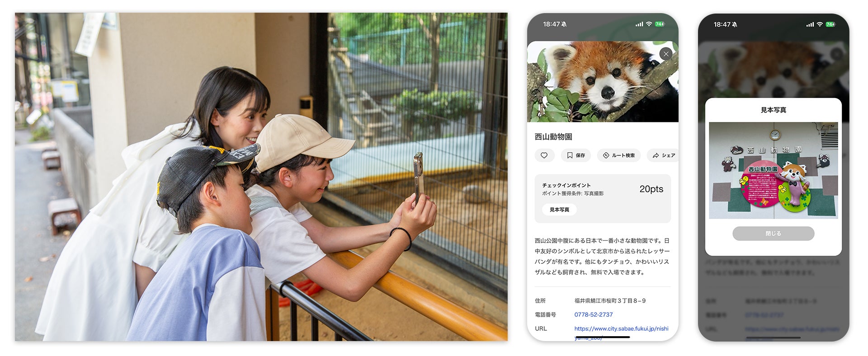Tap the 保存 bookmark button

[x=576, y=155]
